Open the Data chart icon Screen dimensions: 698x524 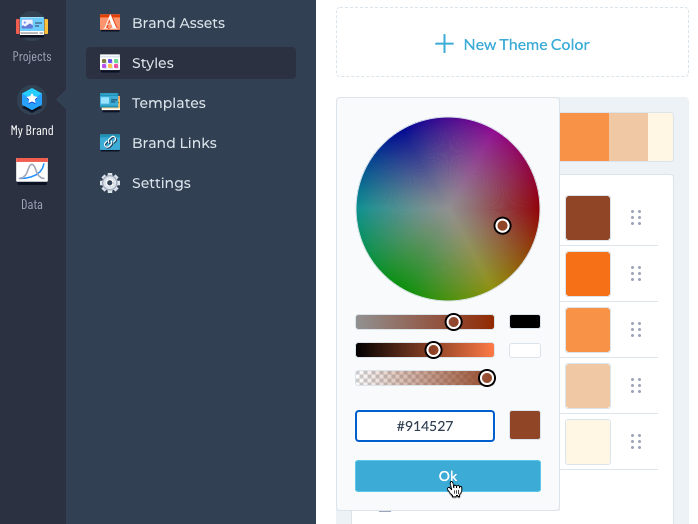[x=32, y=171]
